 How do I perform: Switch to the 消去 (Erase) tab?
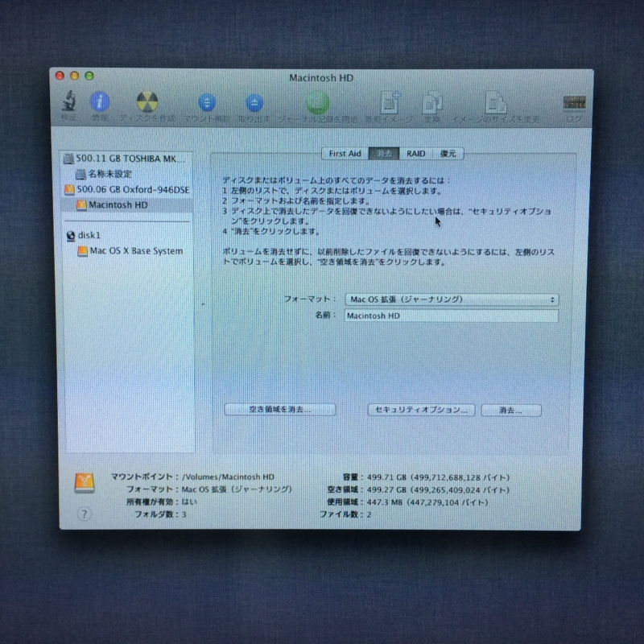click(x=384, y=154)
